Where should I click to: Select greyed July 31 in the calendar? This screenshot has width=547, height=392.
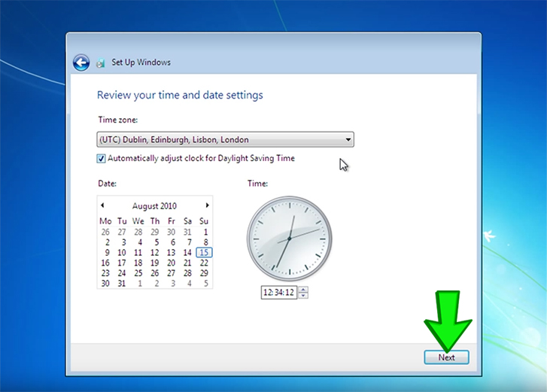click(x=187, y=232)
